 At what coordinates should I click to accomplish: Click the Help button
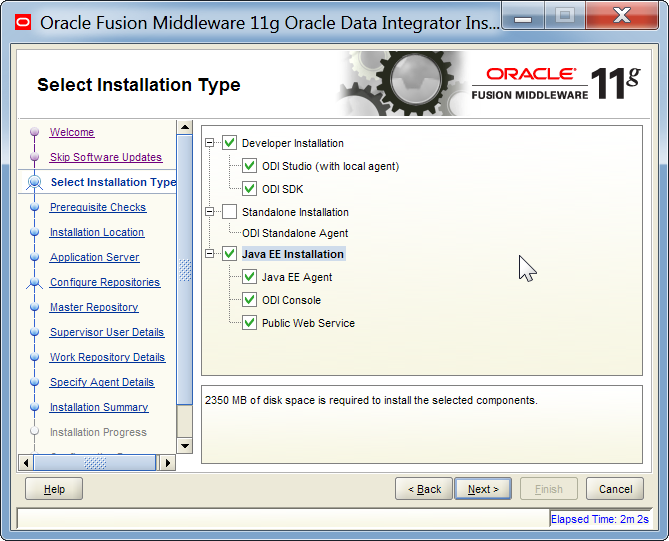(54, 489)
